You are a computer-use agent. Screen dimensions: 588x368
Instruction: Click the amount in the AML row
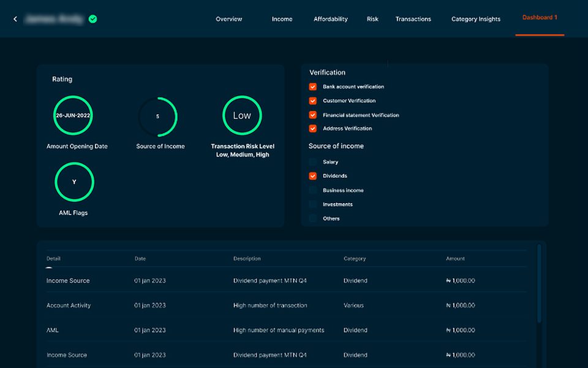pos(460,330)
